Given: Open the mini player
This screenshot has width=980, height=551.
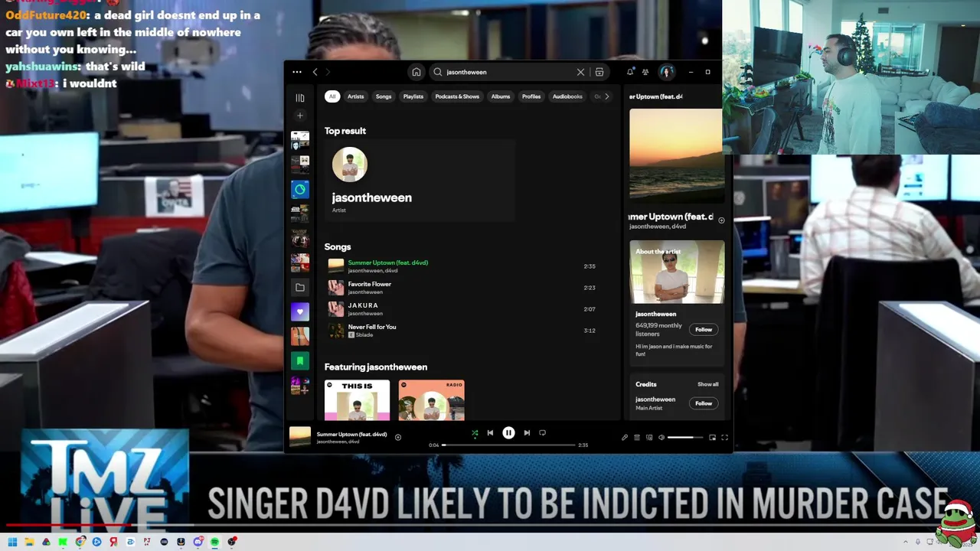Looking at the screenshot, I should (x=712, y=438).
